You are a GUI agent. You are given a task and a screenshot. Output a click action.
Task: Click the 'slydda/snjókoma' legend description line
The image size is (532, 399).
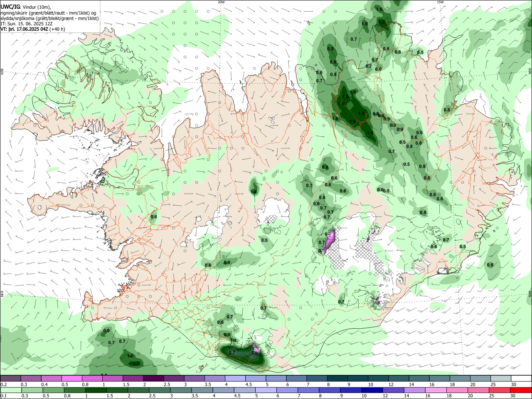pyautogui.click(x=49, y=18)
